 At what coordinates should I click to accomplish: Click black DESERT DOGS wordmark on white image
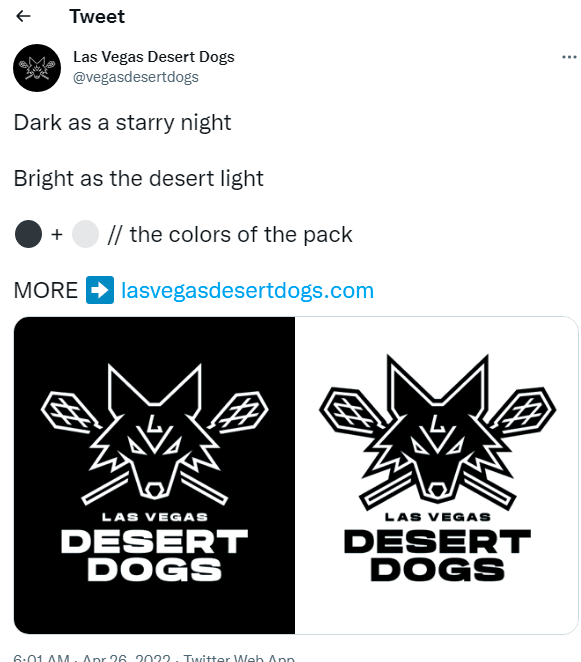pos(437,555)
